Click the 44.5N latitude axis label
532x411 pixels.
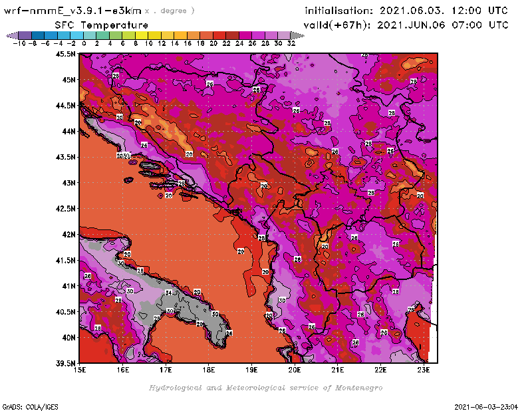pyautogui.click(x=65, y=106)
